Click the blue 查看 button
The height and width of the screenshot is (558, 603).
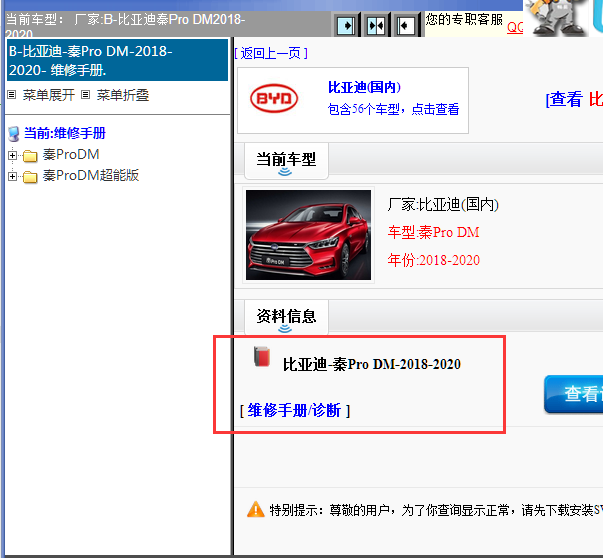[573, 394]
